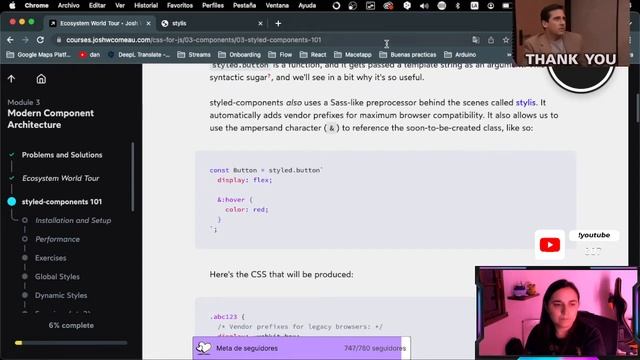The width and height of the screenshot is (640, 360).
Task: Open the React bookmark folder
Action: [x=313, y=54]
